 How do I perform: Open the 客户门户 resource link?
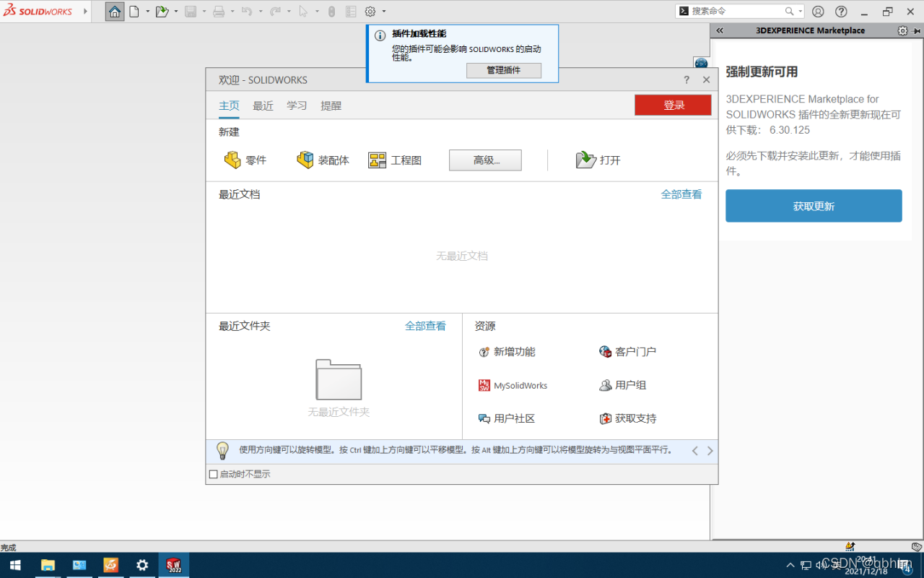pos(627,352)
